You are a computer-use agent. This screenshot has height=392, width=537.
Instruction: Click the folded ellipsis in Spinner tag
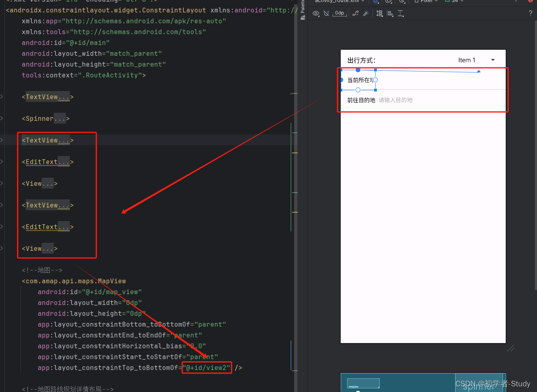click(x=59, y=118)
